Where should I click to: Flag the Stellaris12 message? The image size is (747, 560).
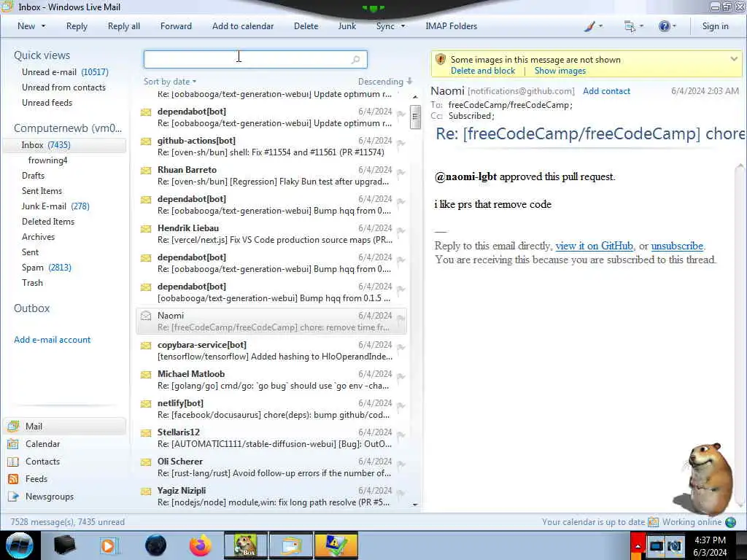(400, 435)
